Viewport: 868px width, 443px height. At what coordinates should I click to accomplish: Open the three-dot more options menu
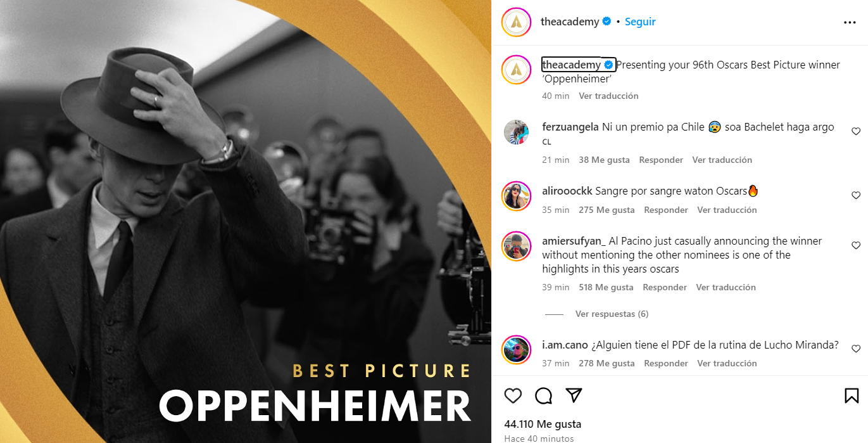point(850,22)
